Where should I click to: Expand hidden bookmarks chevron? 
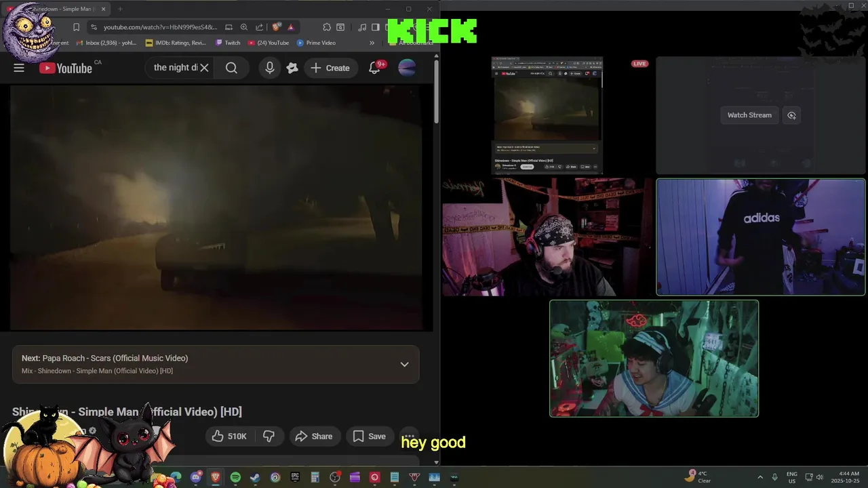(372, 43)
